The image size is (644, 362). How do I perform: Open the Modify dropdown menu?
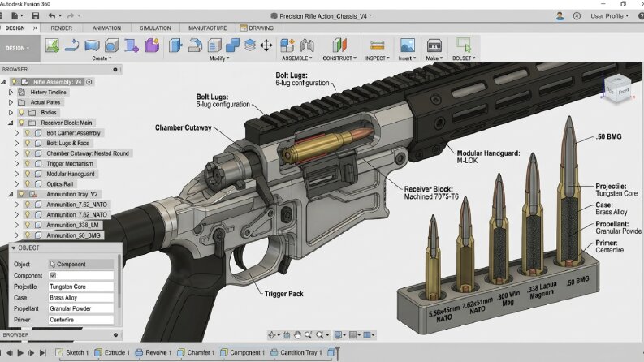pos(219,58)
